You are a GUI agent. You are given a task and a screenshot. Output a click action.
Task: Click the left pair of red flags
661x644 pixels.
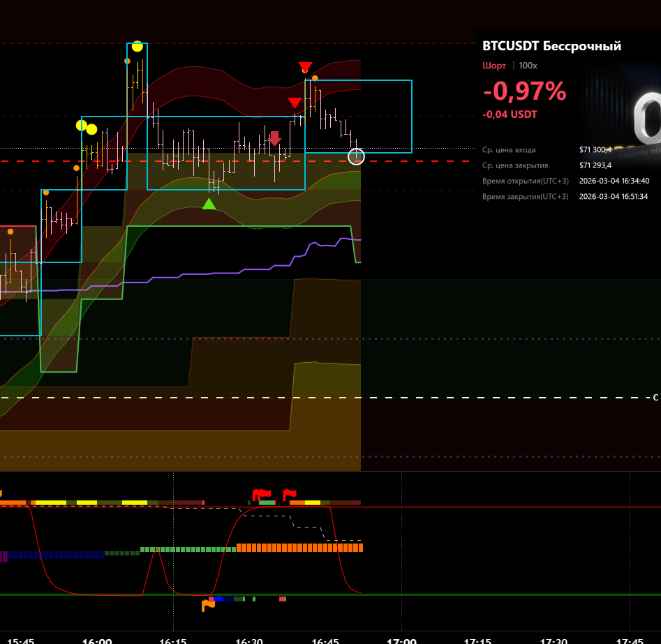[260, 495]
